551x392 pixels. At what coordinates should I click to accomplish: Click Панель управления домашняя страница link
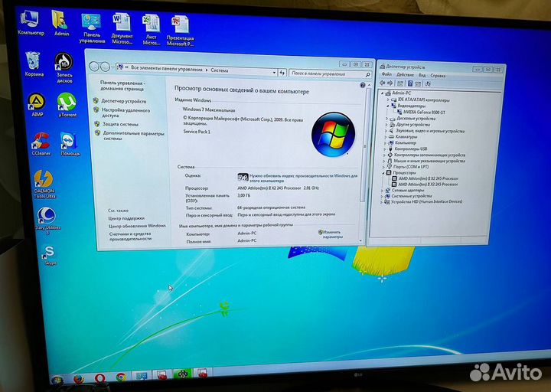(122, 86)
